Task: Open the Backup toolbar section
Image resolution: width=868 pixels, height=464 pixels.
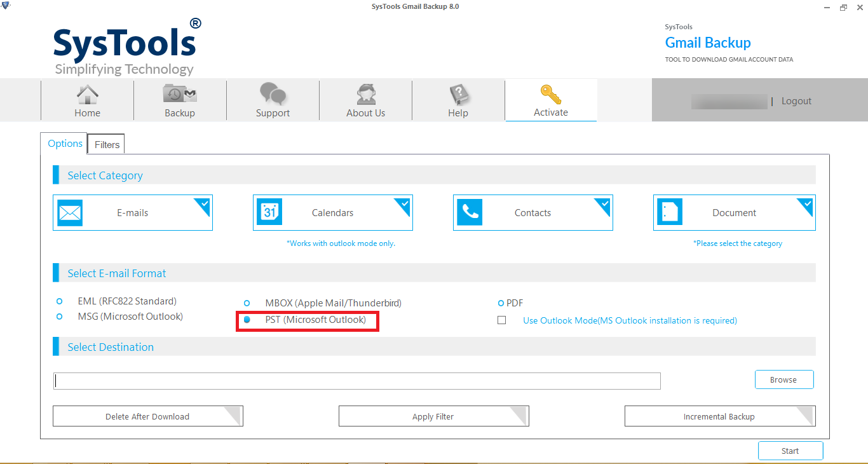Action: pos(180,100)
